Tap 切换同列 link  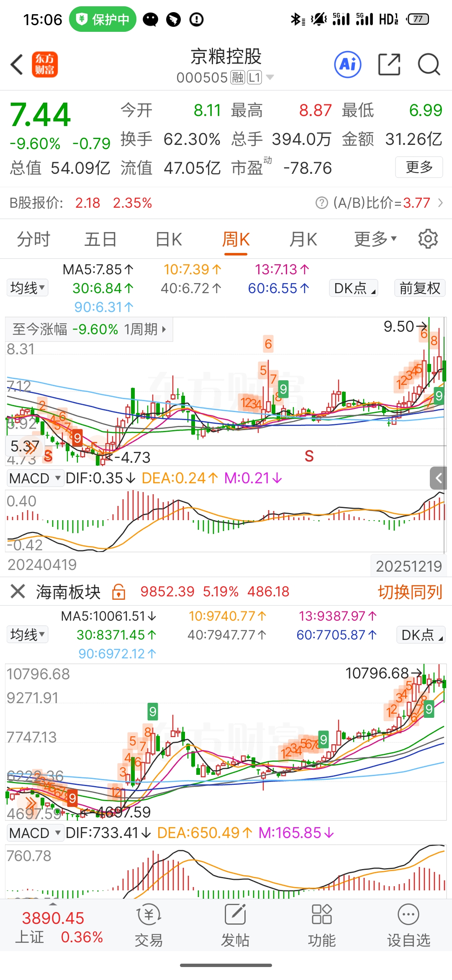click(x=410, y=592)
